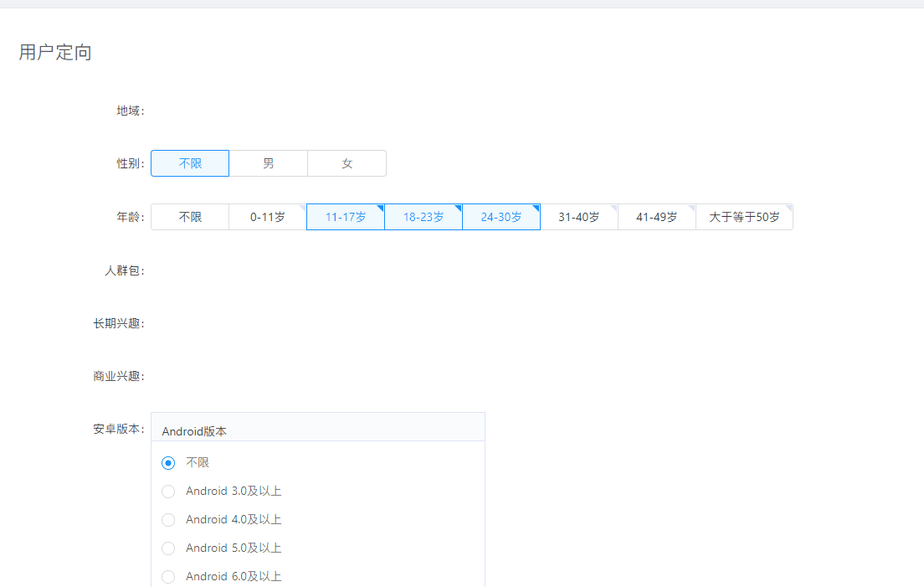Image resolution: width=924 pixels, height=587 pixels.
Task: Select the "男" gender option
Action: (x=268, y=163)
